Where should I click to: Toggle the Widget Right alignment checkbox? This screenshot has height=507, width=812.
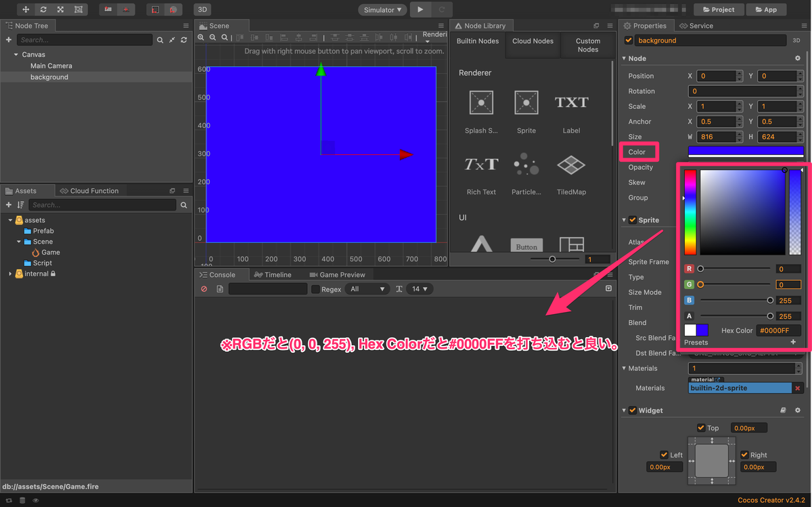point(744,455)
